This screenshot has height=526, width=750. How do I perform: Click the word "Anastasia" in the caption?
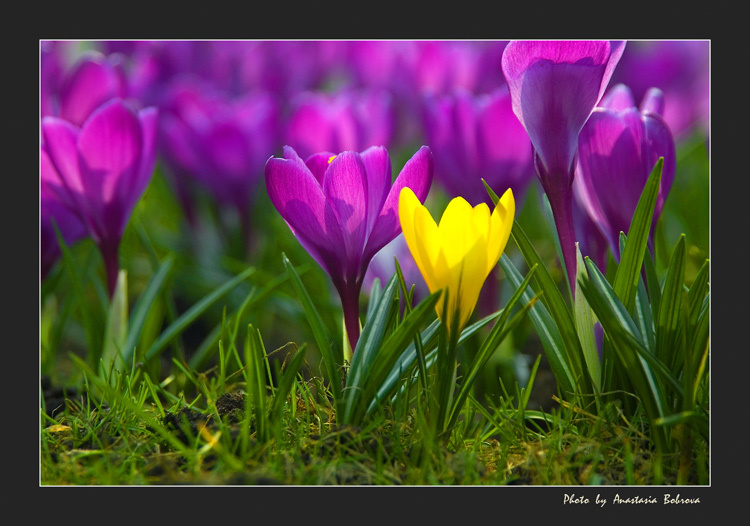point(635,500)
